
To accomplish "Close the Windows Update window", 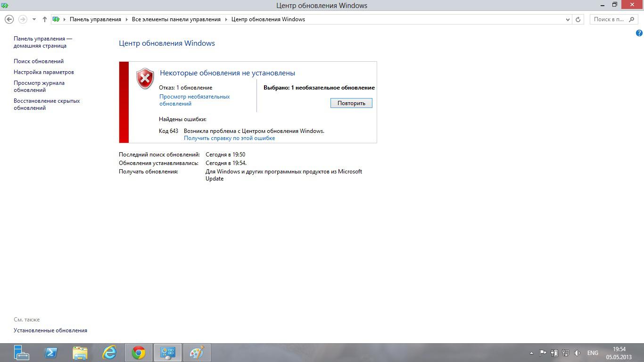I will click(x=633, y=5).
